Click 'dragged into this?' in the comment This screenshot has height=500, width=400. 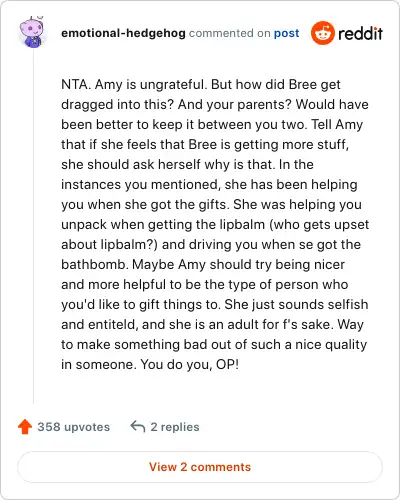[x=117, y=105]
